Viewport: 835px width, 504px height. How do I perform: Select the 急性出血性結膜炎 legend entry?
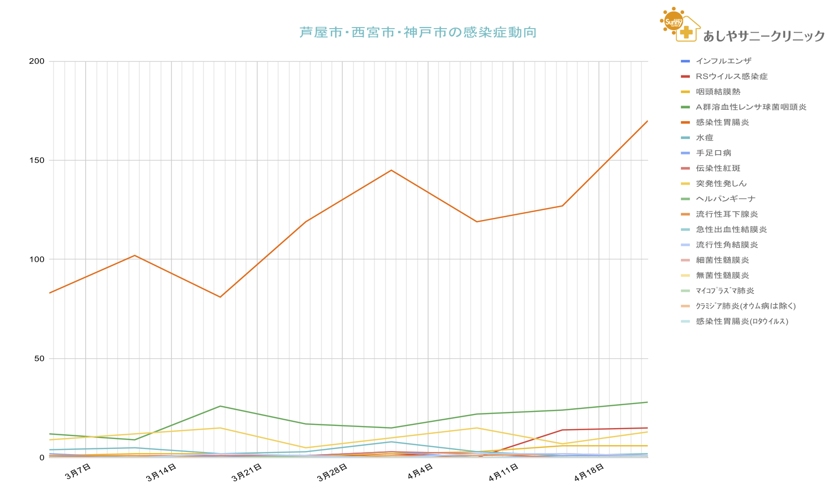tap(731, 229)
